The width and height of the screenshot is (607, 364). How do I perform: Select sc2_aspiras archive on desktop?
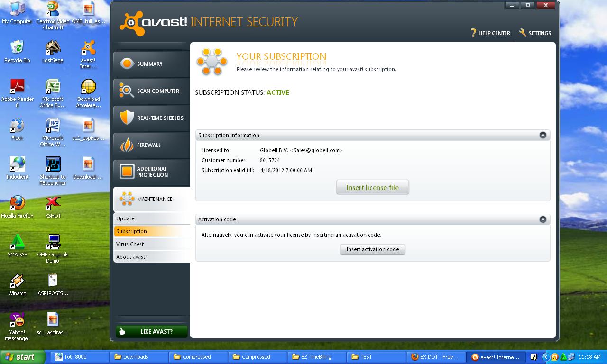coord(88,129)
